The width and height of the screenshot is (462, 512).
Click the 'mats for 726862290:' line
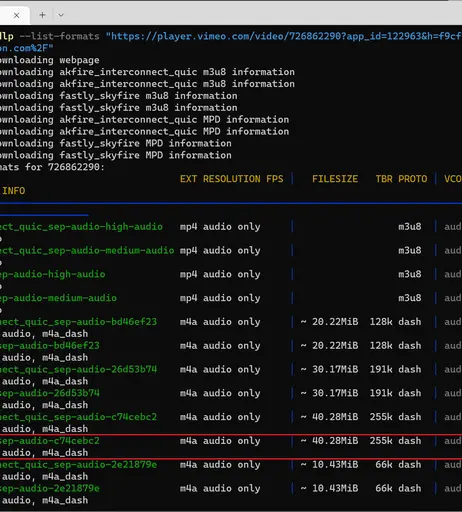point(52,167)
